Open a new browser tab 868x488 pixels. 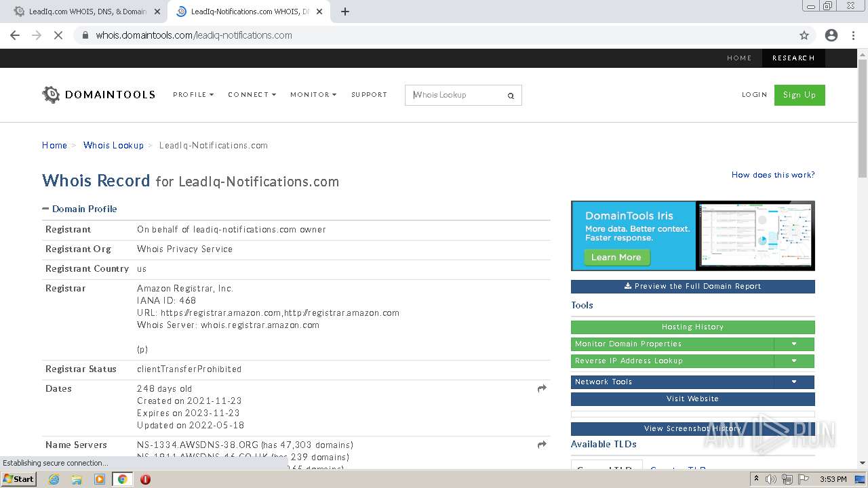(x=344, y=12)
